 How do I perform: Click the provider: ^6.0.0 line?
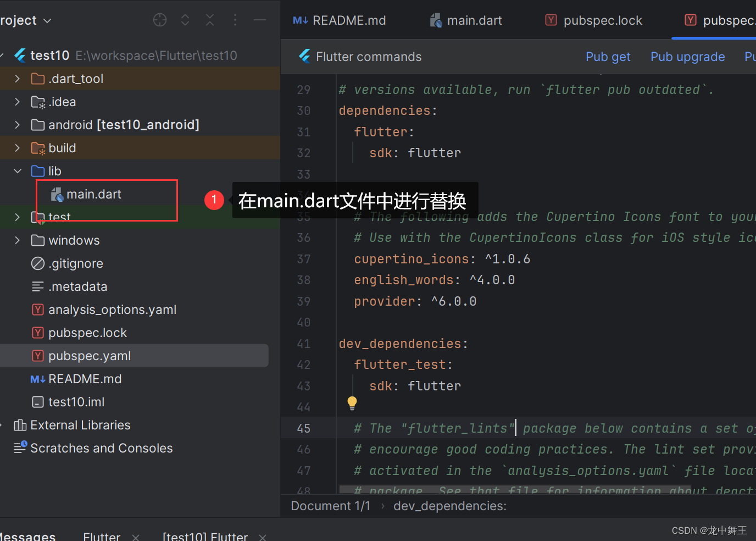click(x=415, y=301)
